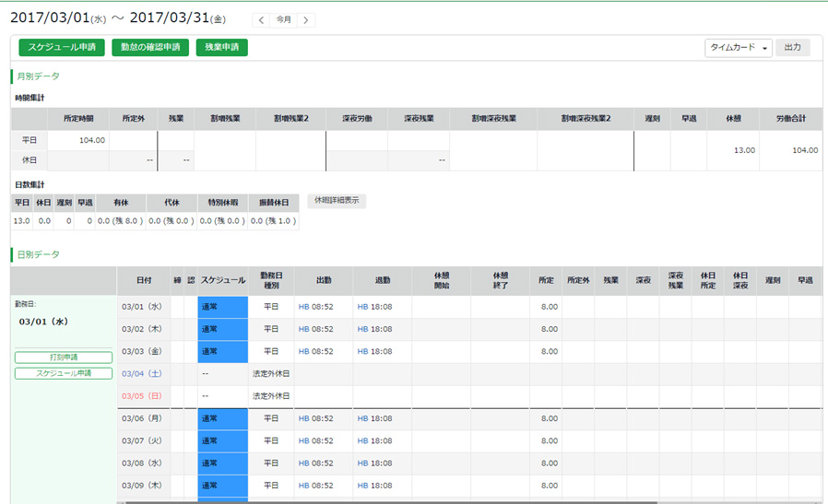The height and width of the screenshot is (504, 828).
Task: Click the 月別データ section heading
Action: (x=38, y=76)
